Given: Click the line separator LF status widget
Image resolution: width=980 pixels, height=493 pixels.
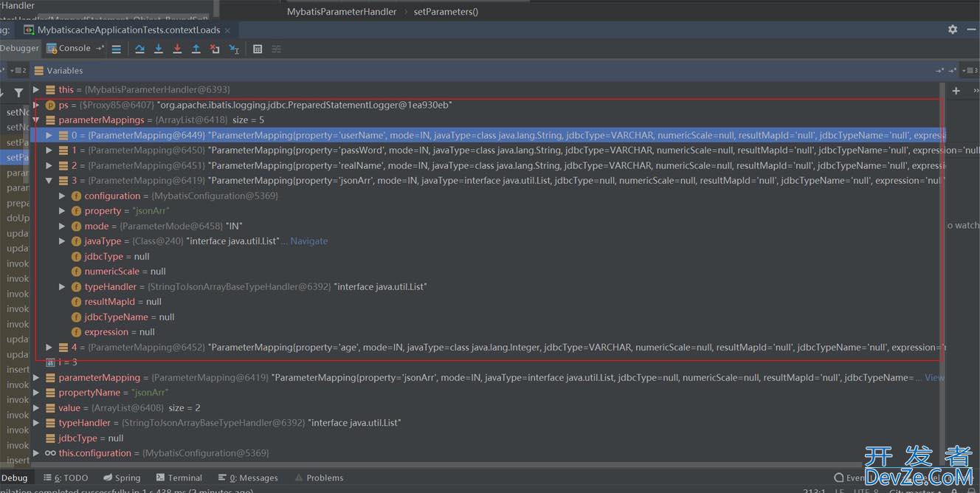Looking at the screenshot, I should (840, 490).
